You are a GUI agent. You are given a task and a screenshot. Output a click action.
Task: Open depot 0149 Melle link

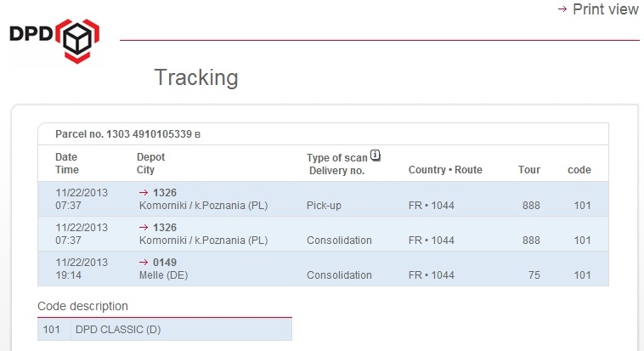[165, 263]
